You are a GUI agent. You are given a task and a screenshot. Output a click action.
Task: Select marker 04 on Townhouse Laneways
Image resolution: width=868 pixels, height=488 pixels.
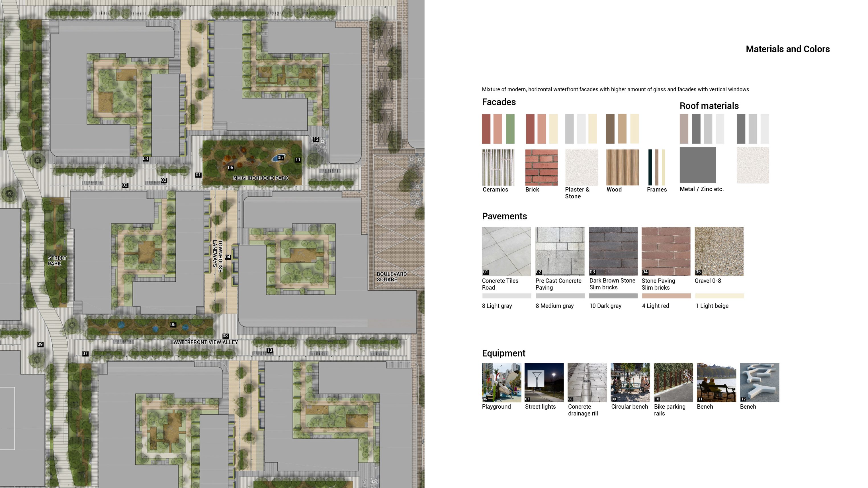pyautogui.click(x=228, y=257)
